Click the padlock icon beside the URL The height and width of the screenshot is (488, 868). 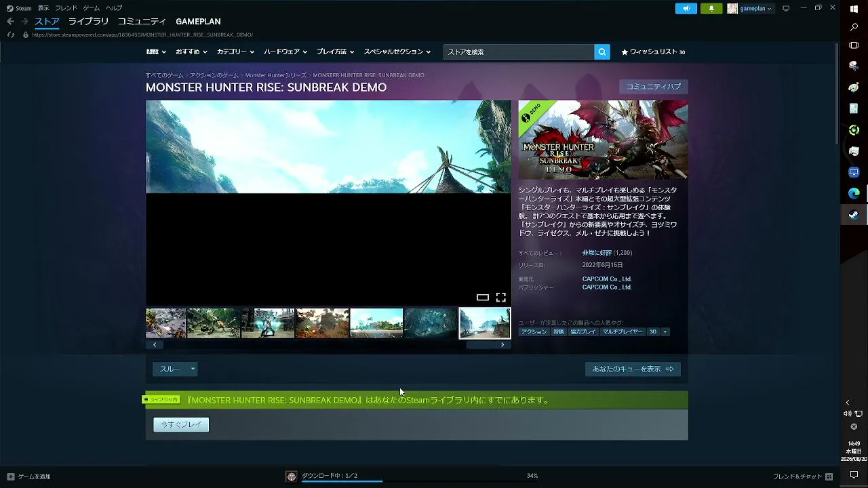[x=26, y=35]
